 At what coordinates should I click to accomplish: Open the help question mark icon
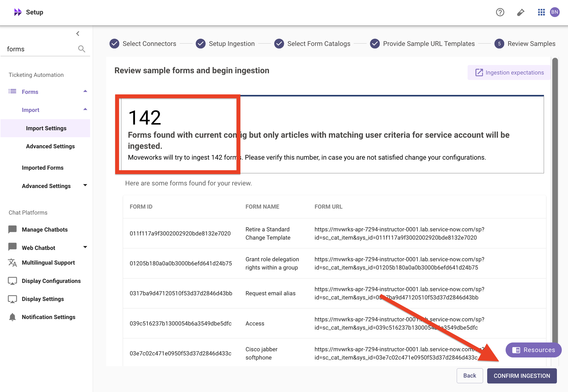click(500, 12)
